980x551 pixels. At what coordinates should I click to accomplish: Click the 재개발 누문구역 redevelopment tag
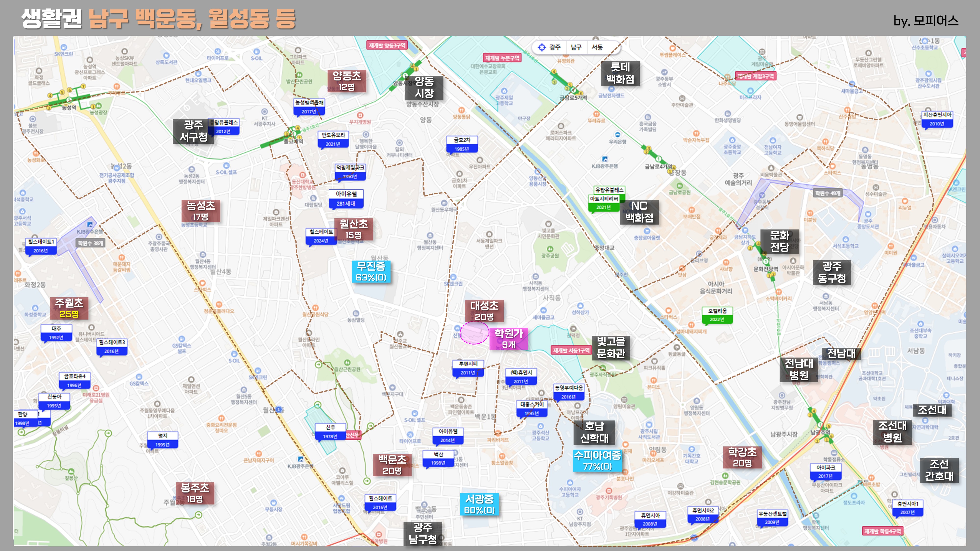click(502, 58)
